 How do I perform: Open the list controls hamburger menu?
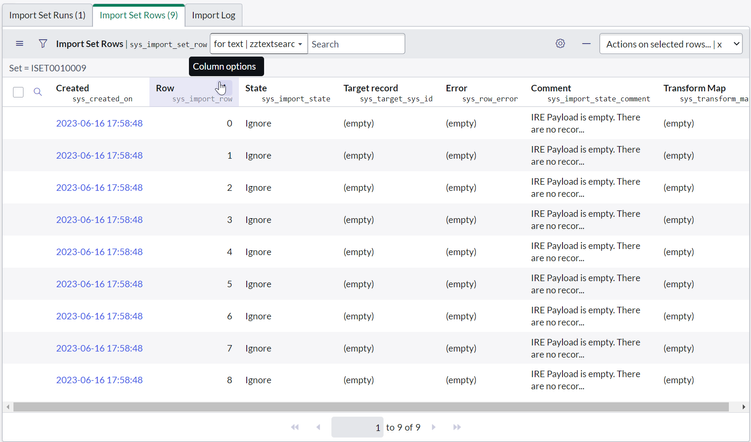20,44
